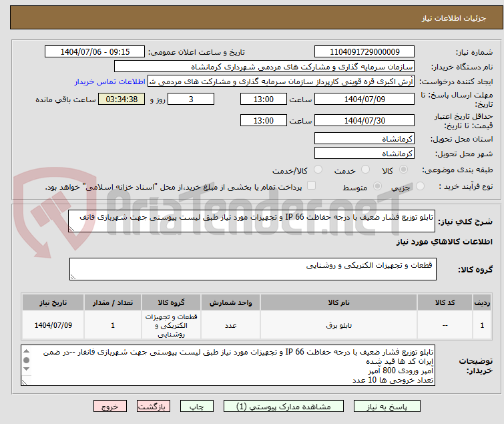Select the کالا/خدمت radio button

click(318, 169)
